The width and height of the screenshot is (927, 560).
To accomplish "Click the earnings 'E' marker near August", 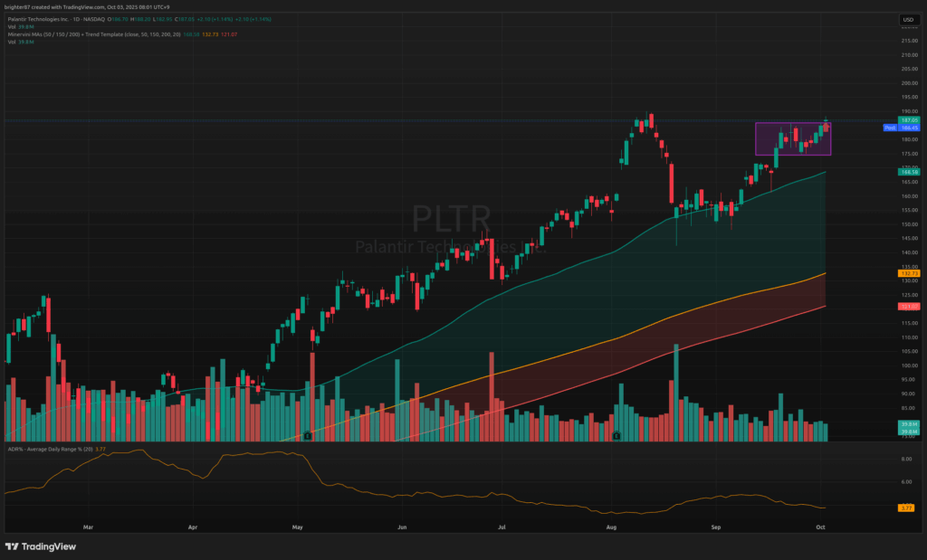I will point(616,435).
